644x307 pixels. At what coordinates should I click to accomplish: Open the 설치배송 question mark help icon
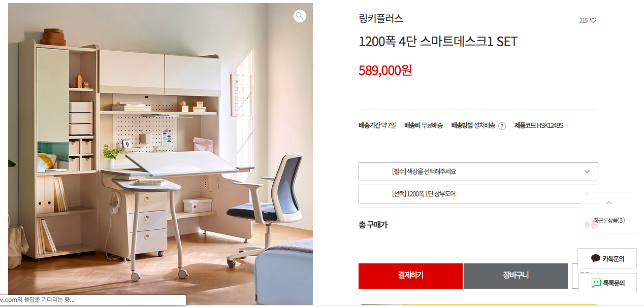pyautogui.click(x=502, y=126)
